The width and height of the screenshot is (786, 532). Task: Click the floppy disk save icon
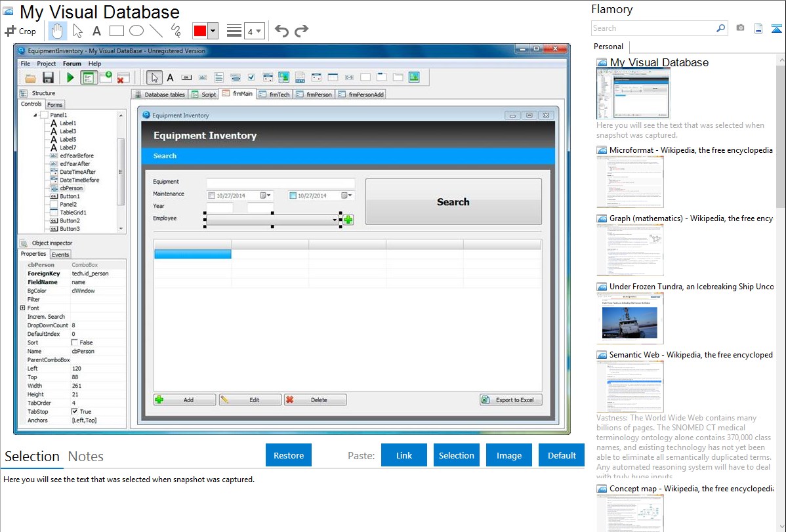coord(48,77)
